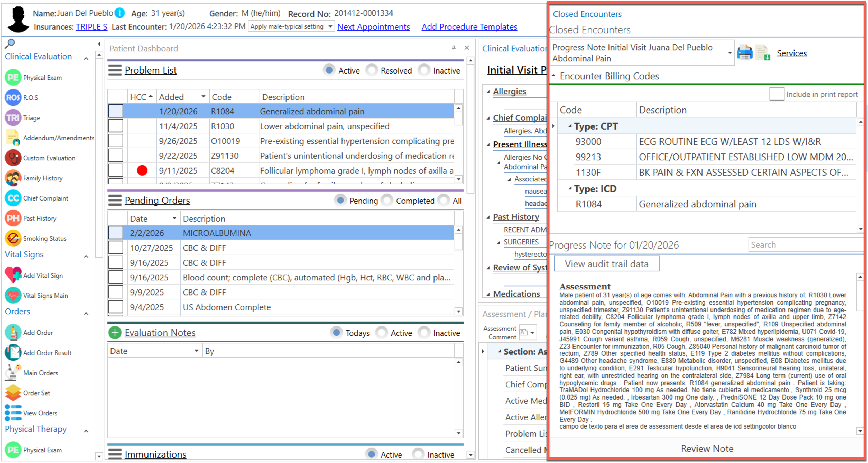Click the Smoking Status icon
This screenshot has width=868, height=463.
coord(13,238)
